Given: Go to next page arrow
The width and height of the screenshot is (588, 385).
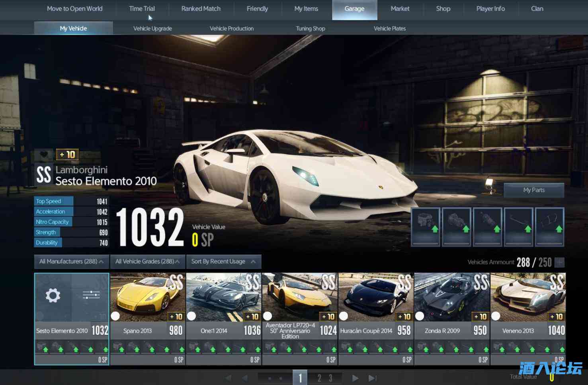Looking at the screenshot, I should [x=355, y=378].
